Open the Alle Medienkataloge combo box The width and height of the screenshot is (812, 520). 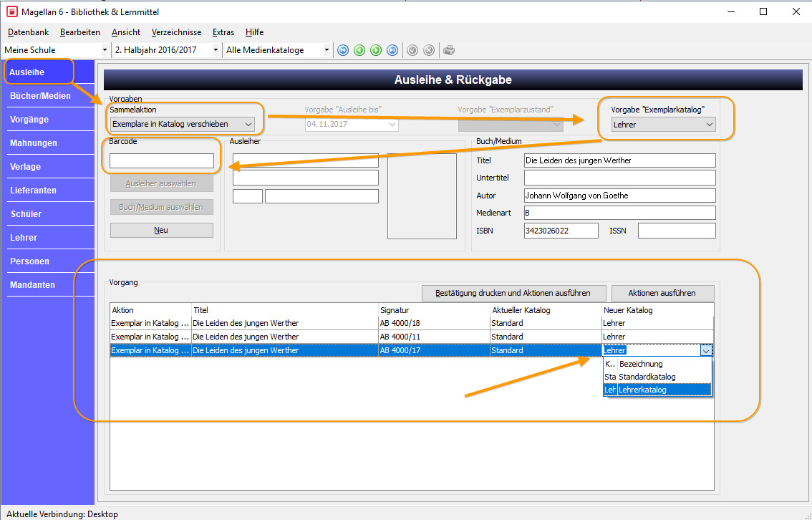point(276,50)
